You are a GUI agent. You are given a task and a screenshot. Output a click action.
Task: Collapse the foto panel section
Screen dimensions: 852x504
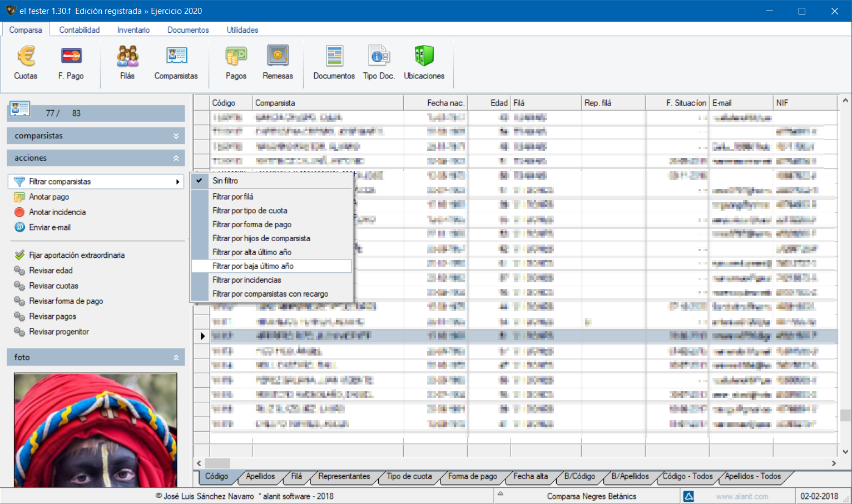coord(176,357)
